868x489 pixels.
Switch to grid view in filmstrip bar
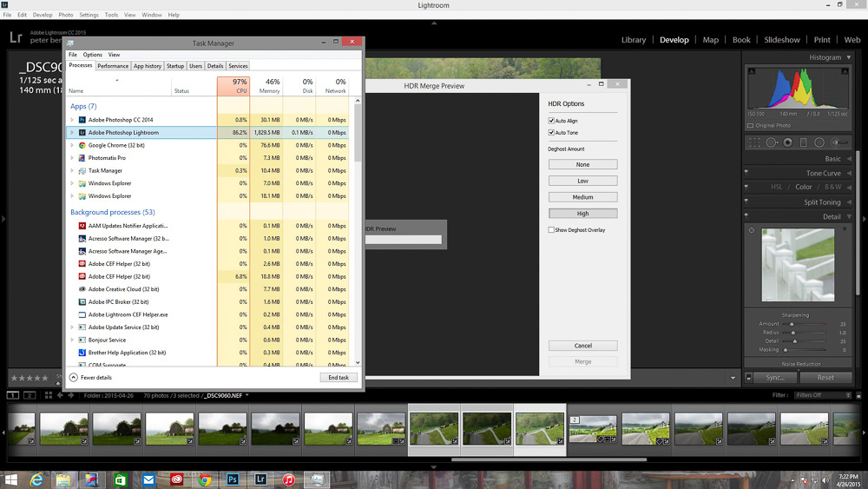(48, 395)
